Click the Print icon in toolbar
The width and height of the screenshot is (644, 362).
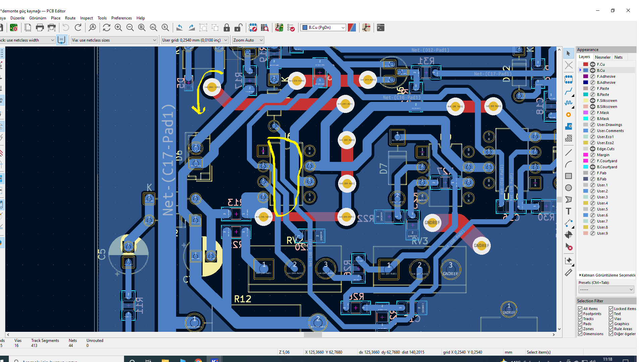(40, 28)
